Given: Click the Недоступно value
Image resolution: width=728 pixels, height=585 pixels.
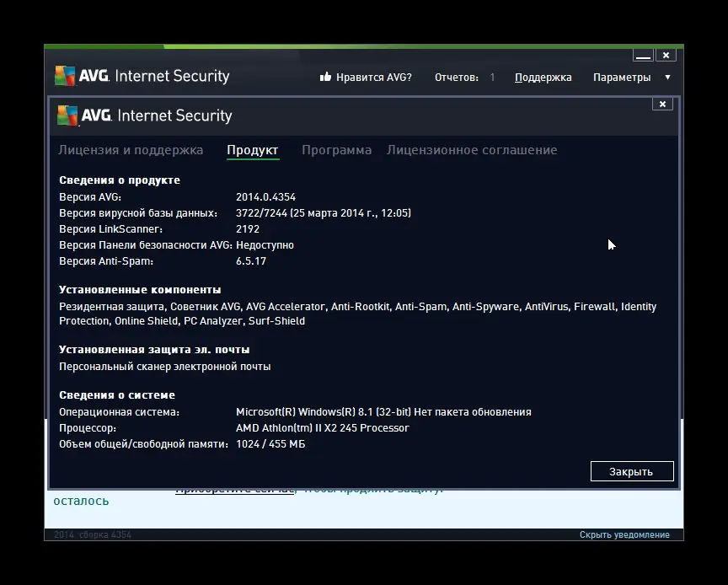Looking at the screenshot, I should coord(265,244).
